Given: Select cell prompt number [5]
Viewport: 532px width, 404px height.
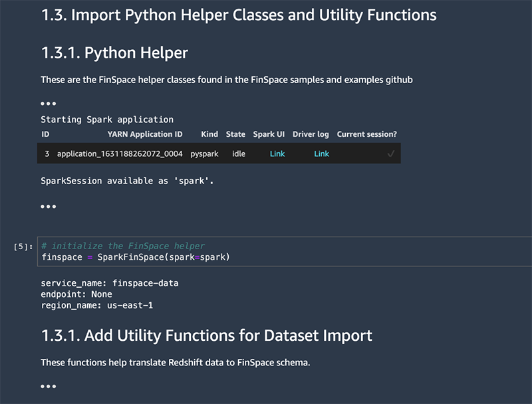Looking at the screenshot, I should coord(23,247).
